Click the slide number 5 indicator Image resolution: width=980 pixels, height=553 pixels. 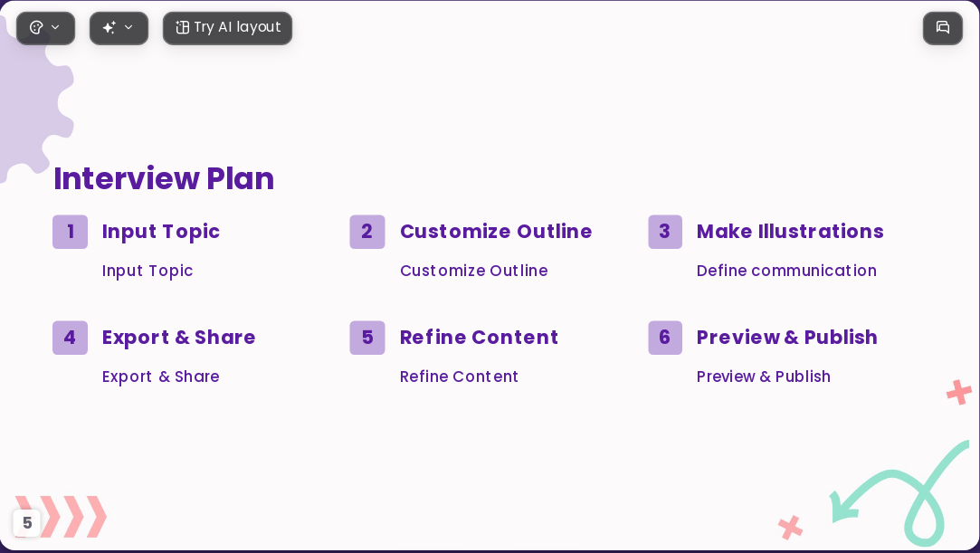pos(27,523)
